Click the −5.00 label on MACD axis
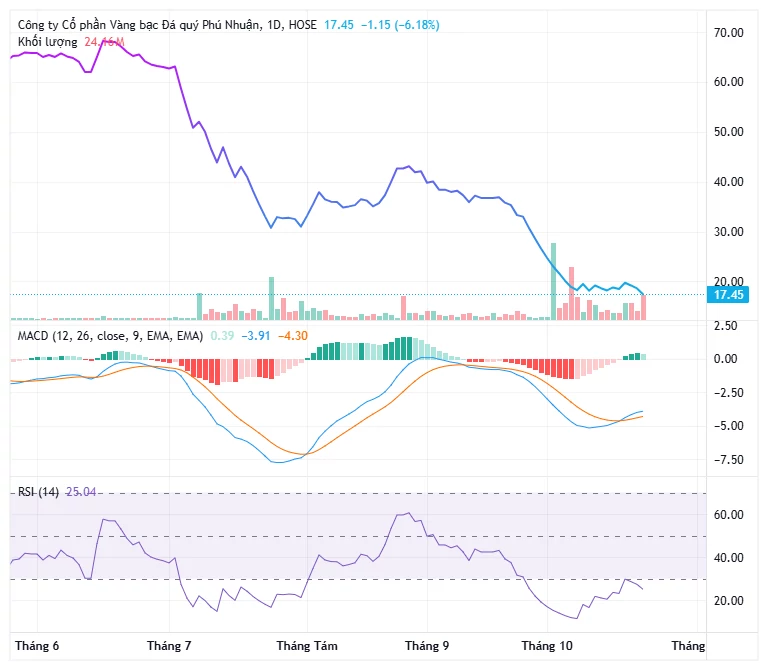The height and width of the screenshot is (663, 768). pos(728,426)
